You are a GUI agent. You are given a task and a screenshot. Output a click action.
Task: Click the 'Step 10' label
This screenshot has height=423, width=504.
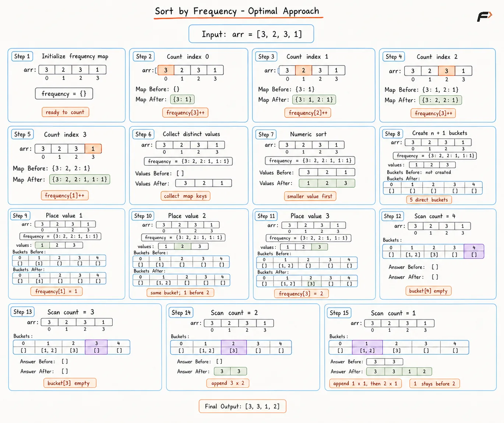[143, 216]
